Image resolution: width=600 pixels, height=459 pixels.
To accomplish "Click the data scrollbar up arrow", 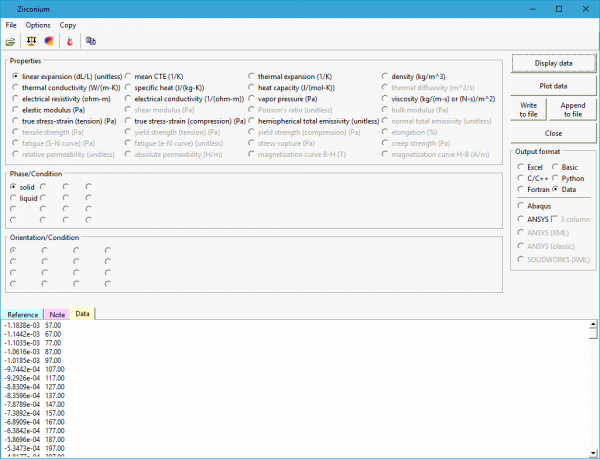I will click(x=593, y=324).
